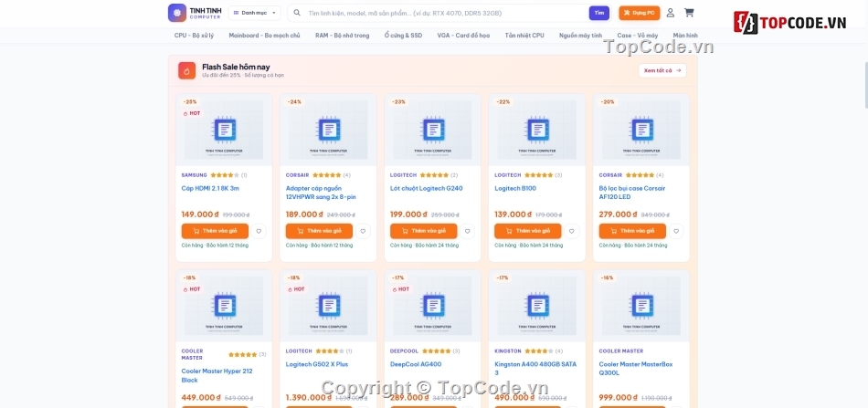Click the Tinh Tinh Computer logo

click(195, 13)
